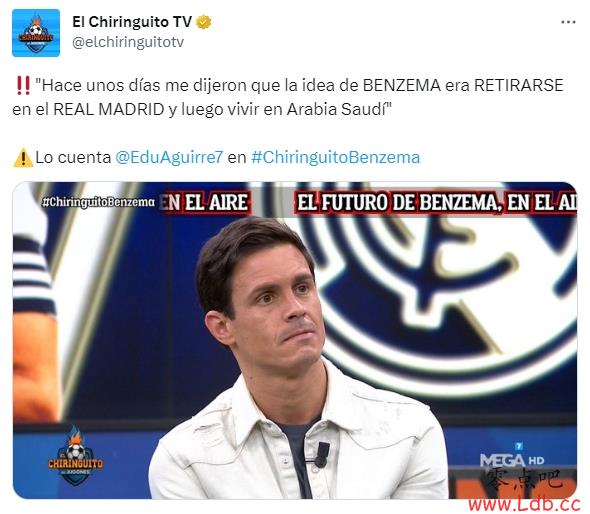Open the El Chiringuito TV display name
590x514 pixels.
coord(132,22)
